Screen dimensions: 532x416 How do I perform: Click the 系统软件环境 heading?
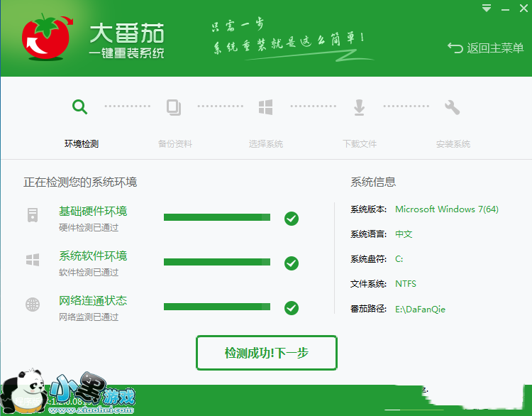(x=93, y=256)
